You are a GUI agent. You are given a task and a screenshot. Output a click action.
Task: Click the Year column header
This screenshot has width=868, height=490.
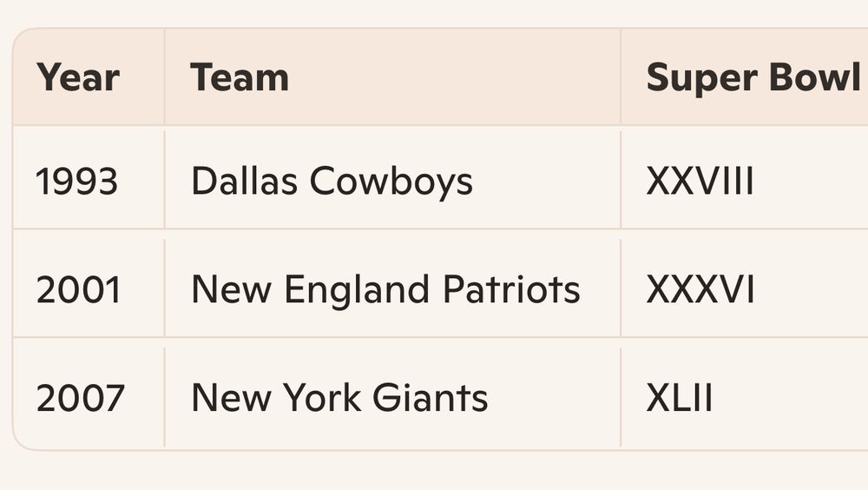click(x=89, y=76)
